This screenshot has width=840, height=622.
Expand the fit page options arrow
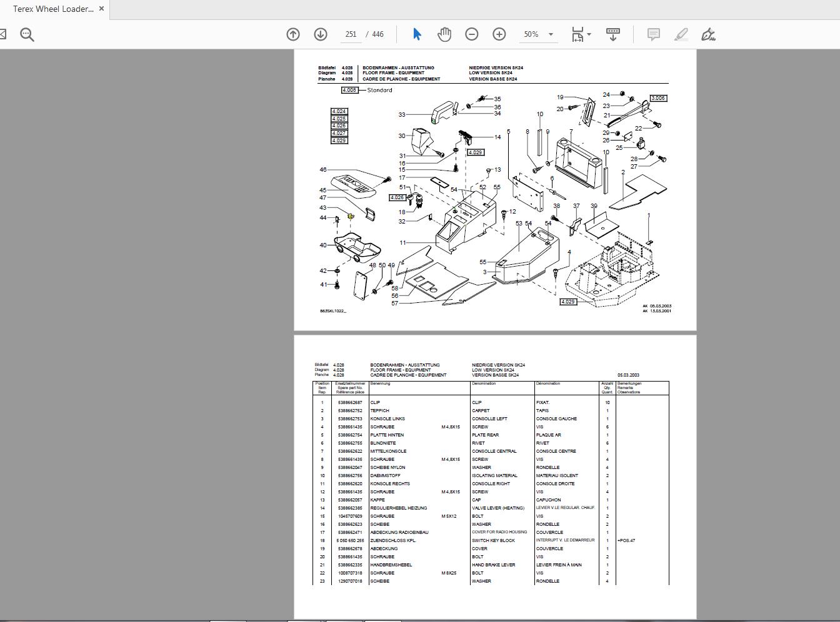(589, 34)
